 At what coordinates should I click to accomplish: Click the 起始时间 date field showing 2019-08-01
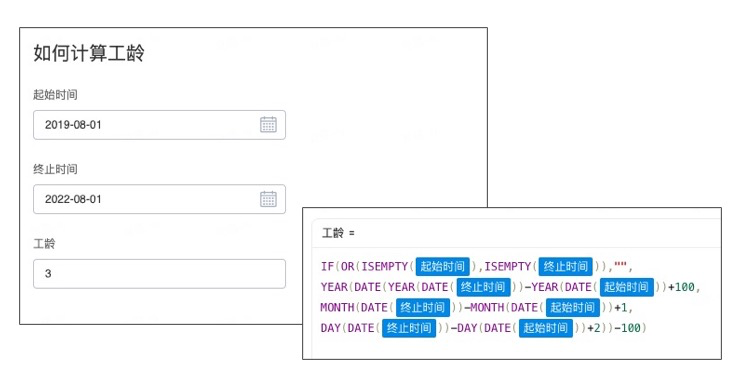pos(159,125)
